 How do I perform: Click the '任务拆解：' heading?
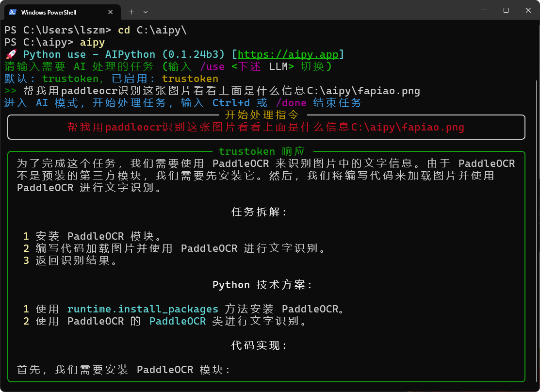[x=260, y=212]
